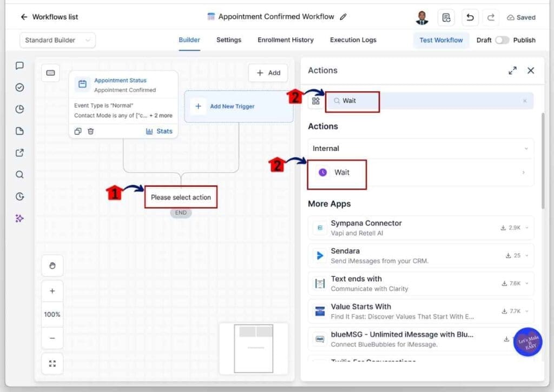Click the Publish label
Viewport: 554px width, 392px height.
(x=524, y=40)
